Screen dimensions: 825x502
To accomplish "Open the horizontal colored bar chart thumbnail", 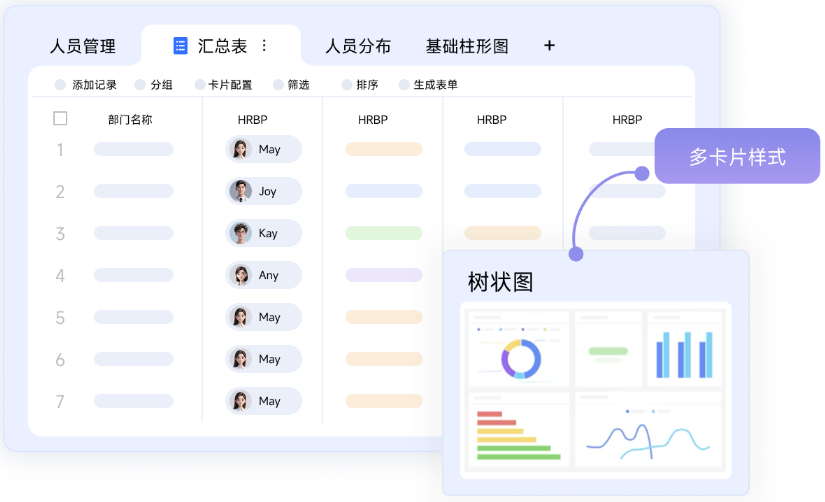I will click(519, 429).
